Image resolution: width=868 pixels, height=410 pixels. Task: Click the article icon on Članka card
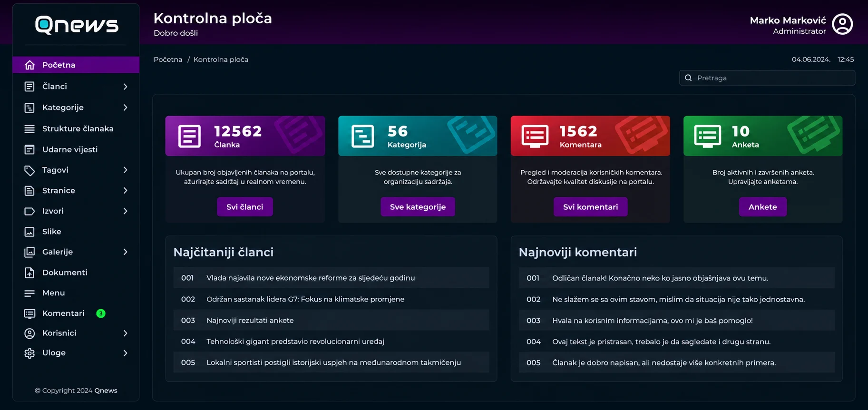[x=189, y=136]
